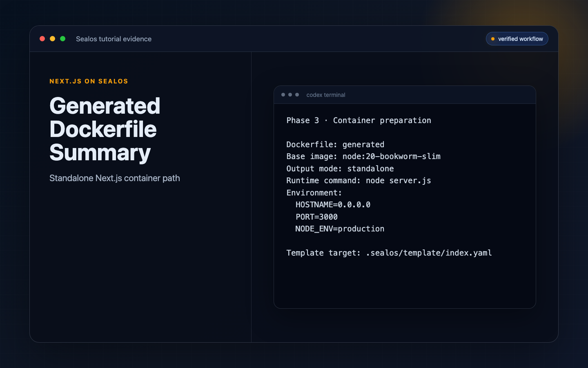Click the 'NEXT.JS ON SEALOS' label

click(x=89, y=81)
